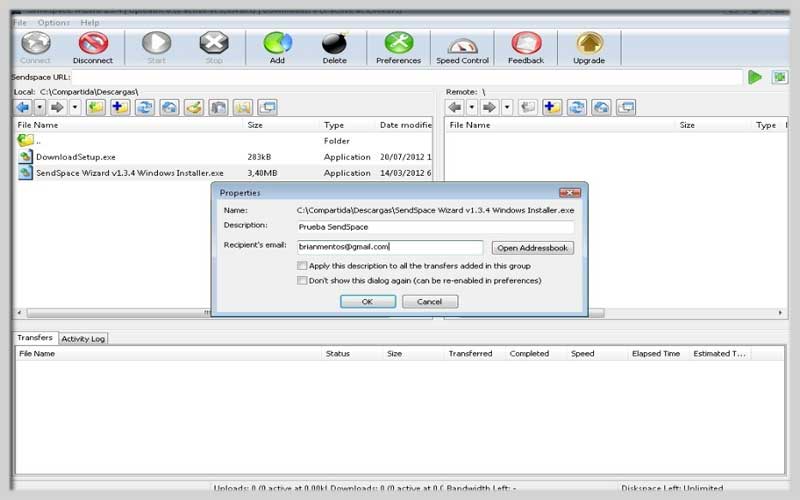Open Remote forward history dropdown arrow
Screen dimensions: 800x500
[507, 107]
